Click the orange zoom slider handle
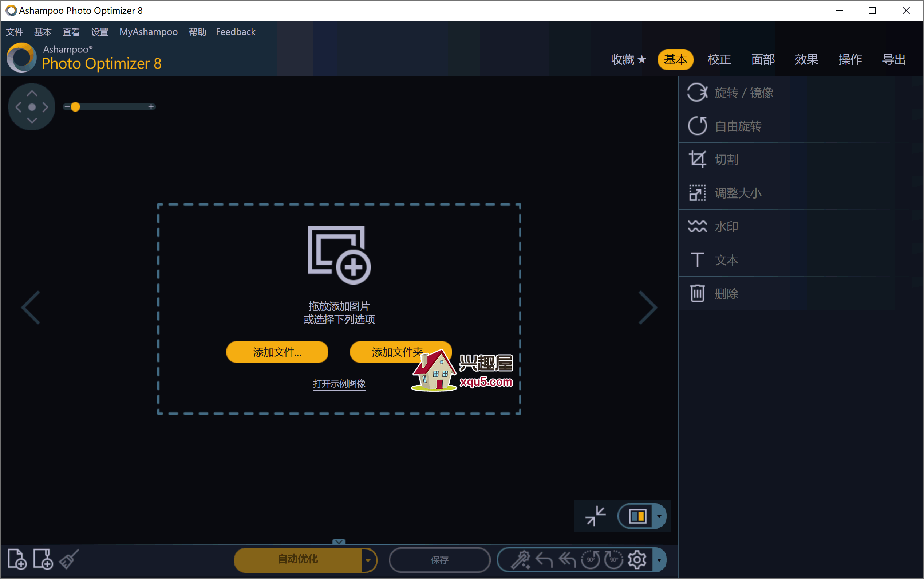The height and width of the screenshot is (579, 924). click(75, 107)
